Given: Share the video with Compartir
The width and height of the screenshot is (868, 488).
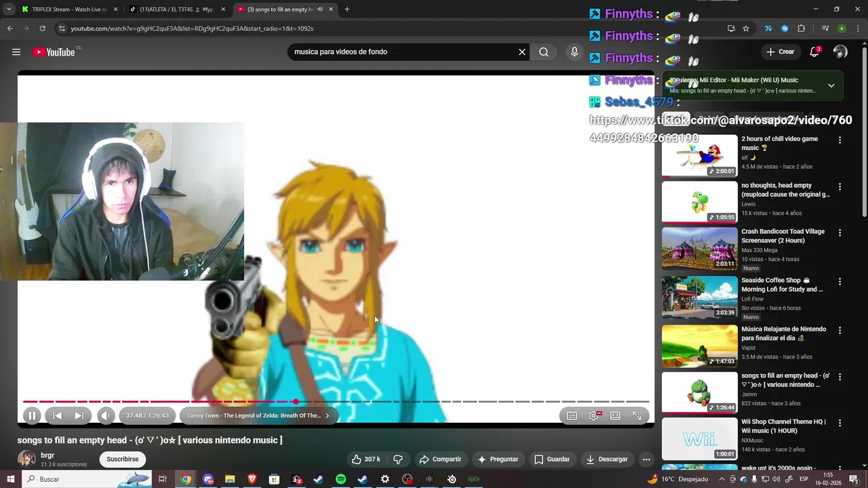Looking at the screenshot, I should 440,459.
